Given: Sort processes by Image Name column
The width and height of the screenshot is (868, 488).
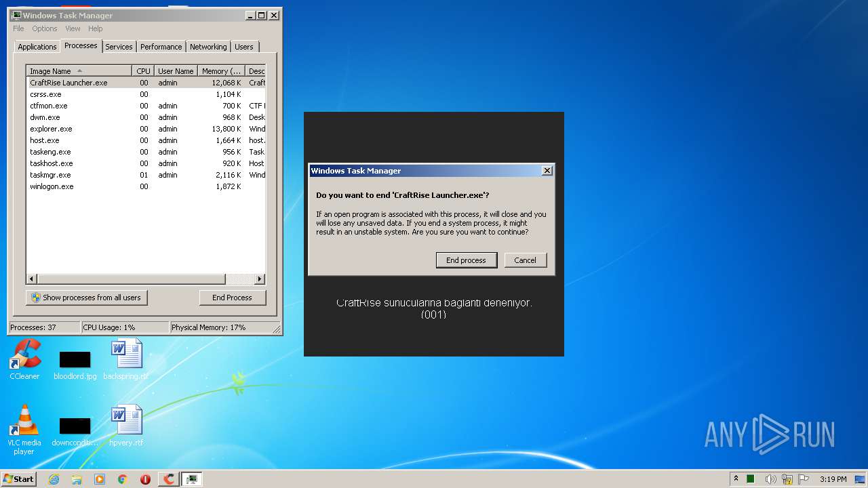Looking at the screenshot, I should pyautogui.click(x=79, y=71).
